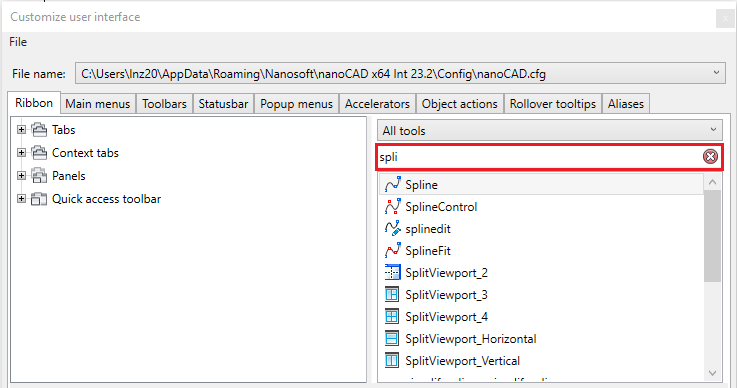Image resolution: width=737 pixels, height=388 pixels.
Task: Switch to the Toolbars tab
Action: point(165,103)
